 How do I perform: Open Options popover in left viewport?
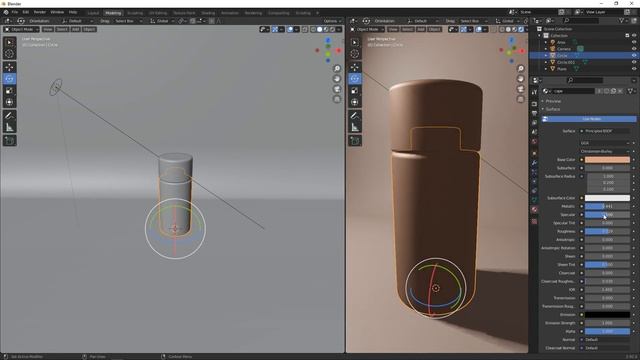331,21
